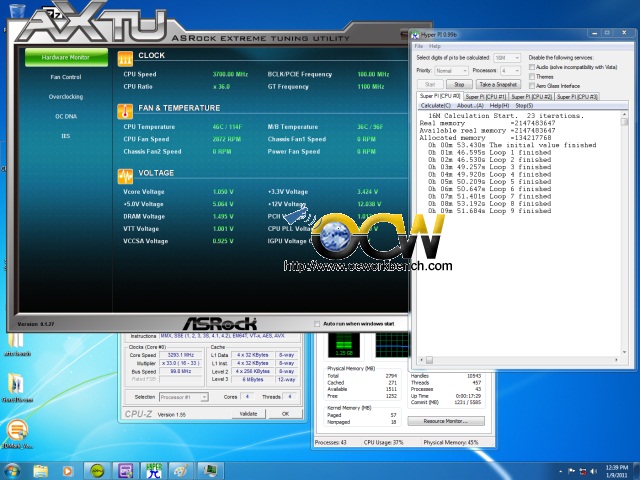Viewport: 640px width, 480px height.
Task: Open the Priority dropdown in Hyper PI
Action: tap(451, 71)
